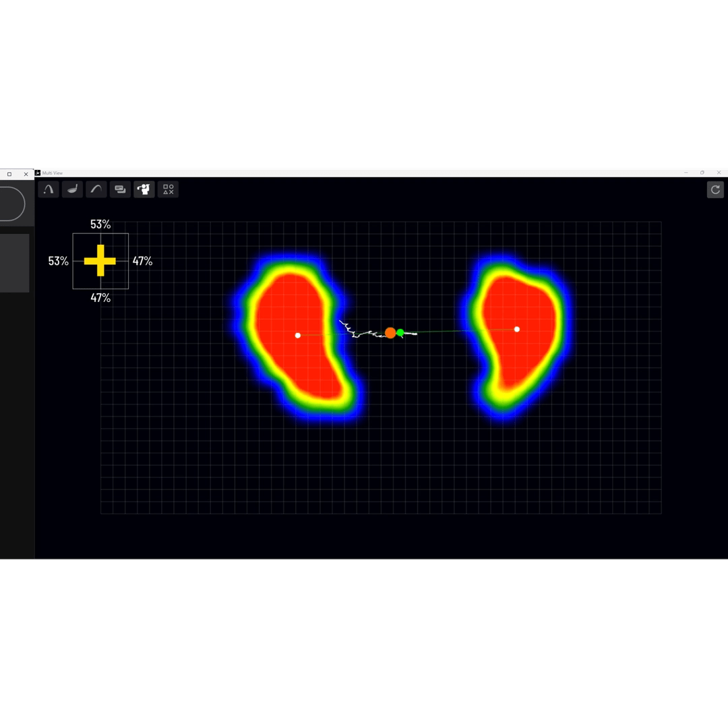Toggle the golfer swing view icon
728x728 pixels.
(144, 189)
